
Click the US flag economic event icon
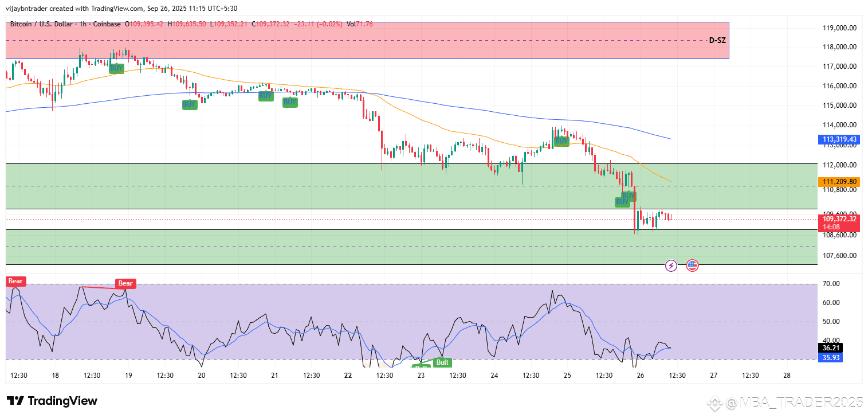tap(692, 265)
